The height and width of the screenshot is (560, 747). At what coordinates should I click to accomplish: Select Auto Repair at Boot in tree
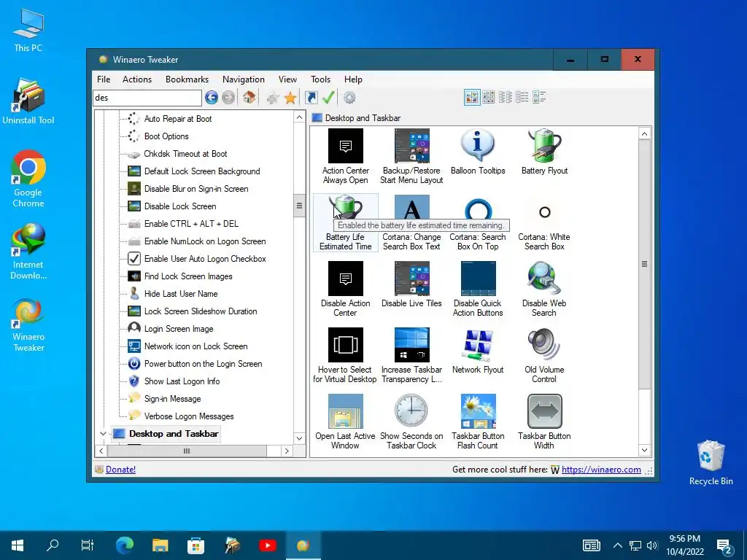click(178, 119)
